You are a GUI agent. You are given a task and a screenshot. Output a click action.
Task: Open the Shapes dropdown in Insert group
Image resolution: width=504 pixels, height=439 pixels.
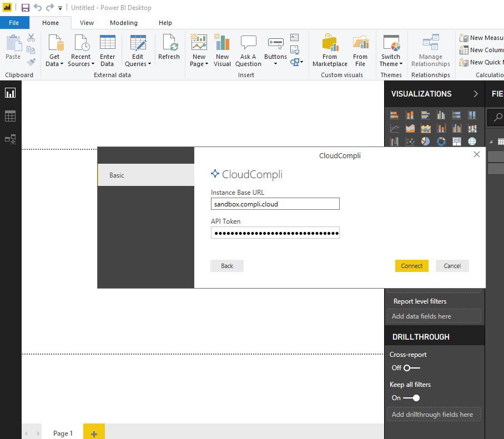[x=296, y=62]
